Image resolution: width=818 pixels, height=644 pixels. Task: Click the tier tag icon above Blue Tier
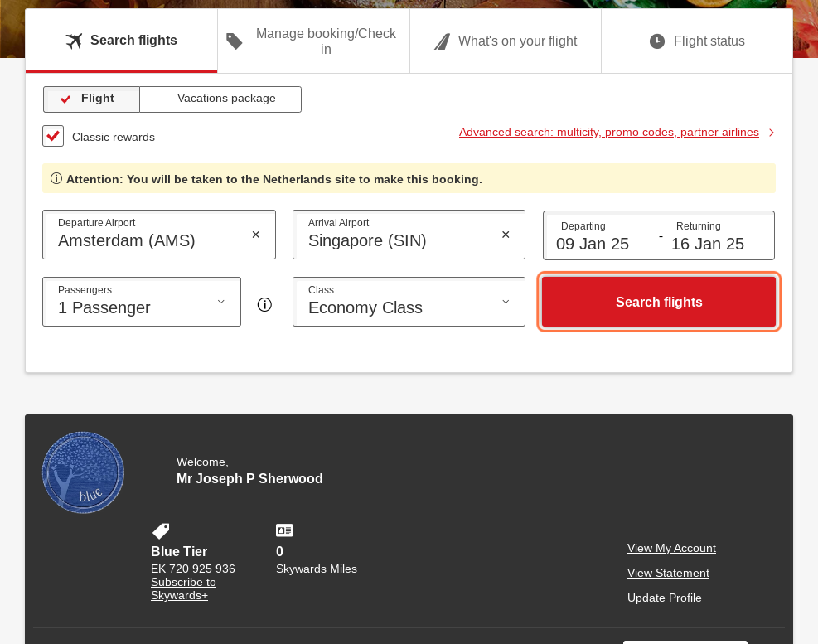click(161, 530)
